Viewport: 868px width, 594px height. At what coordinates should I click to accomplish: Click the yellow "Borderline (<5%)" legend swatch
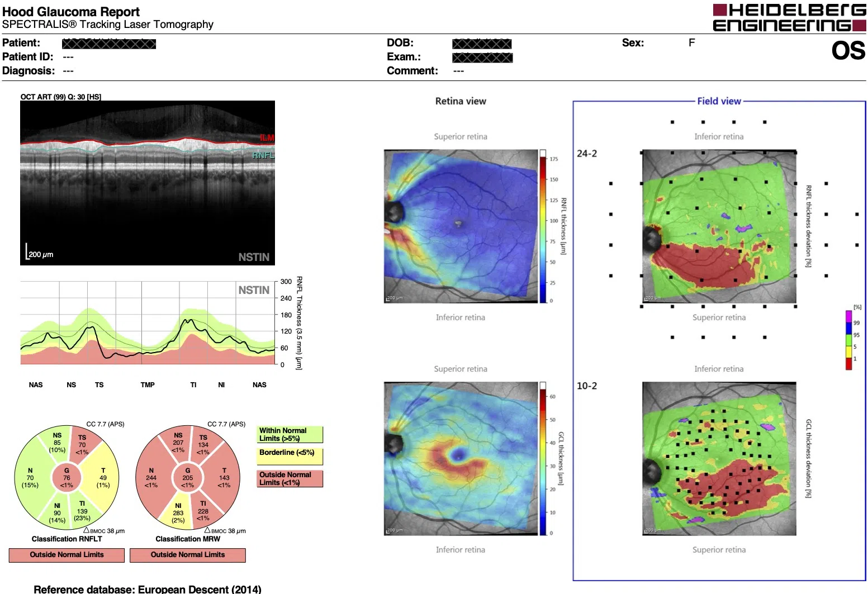(290, 457)
